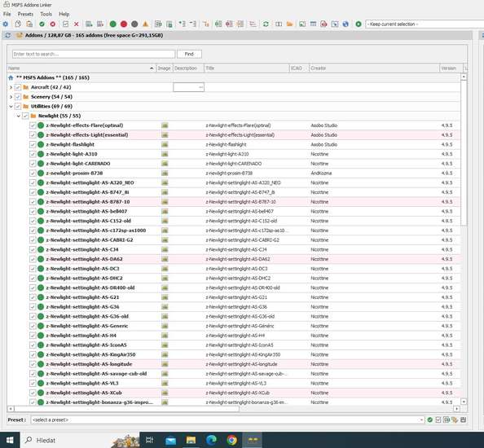
Task: Open the Tools menu
Action: pyautogui.click(x=46, y=14)
